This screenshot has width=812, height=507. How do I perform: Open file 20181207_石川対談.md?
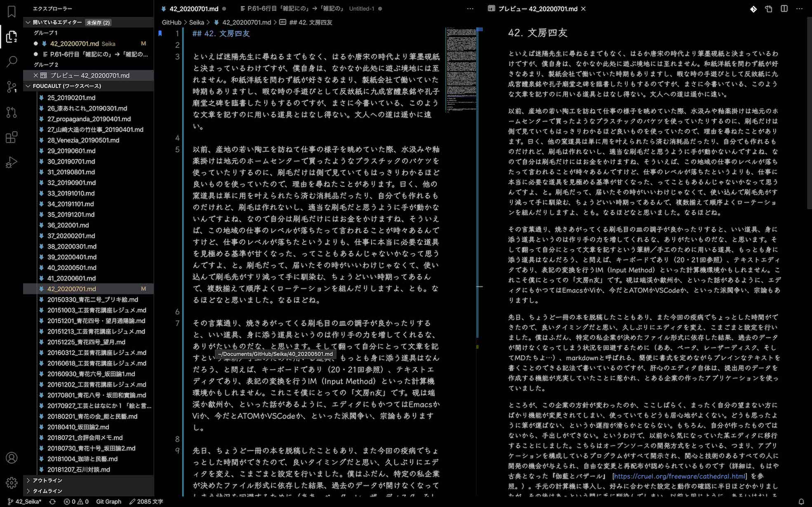click(x=78, y=469)
